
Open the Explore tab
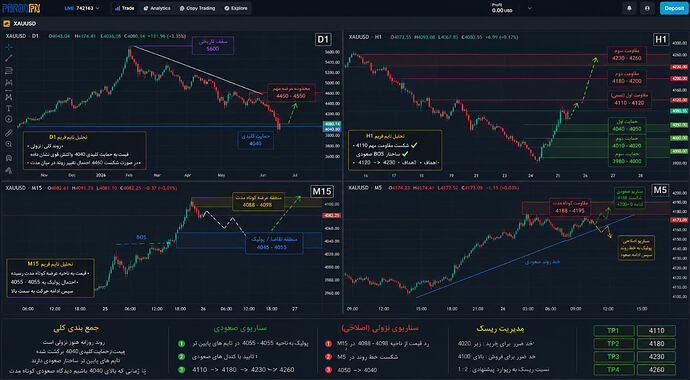click(x=236, y=8)
